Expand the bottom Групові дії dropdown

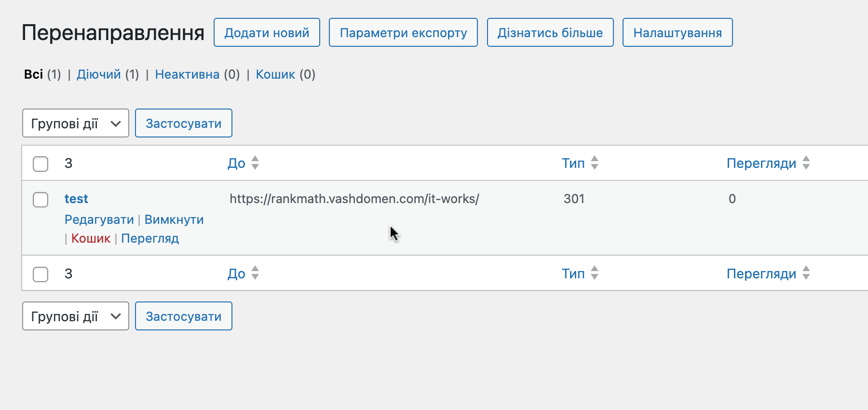click(x=76, y=316)
